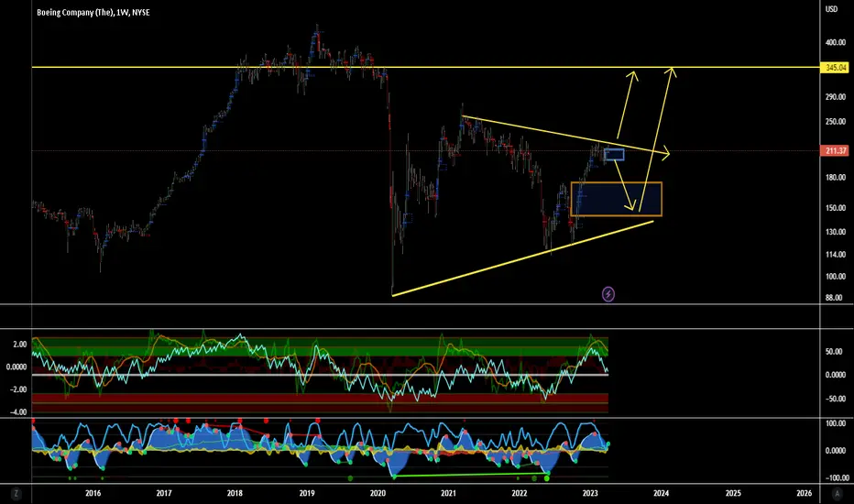The width and height of the screenshot is (854, 504).
Task: Click the yellow 345.04 price label
Action: pos(835,68)
